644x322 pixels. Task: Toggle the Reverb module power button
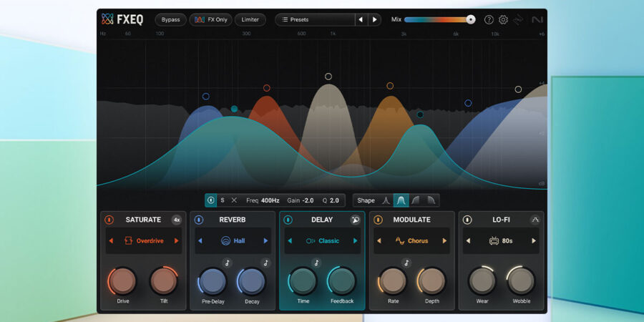click(x=199, y=220)
